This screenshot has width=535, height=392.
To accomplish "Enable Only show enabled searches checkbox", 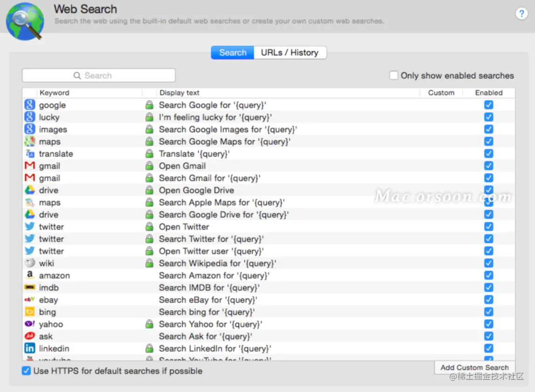I will pos(394,75).
